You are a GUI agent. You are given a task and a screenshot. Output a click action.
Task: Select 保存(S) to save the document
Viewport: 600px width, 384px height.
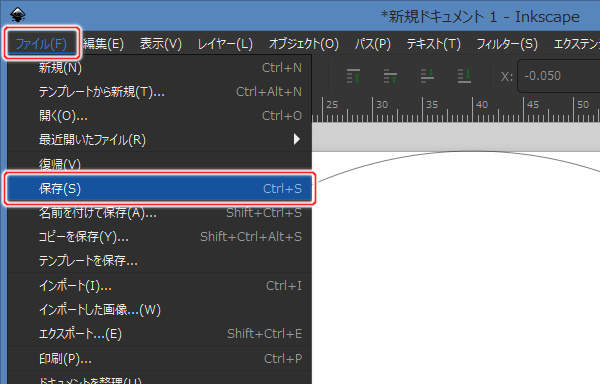(160, 189)
